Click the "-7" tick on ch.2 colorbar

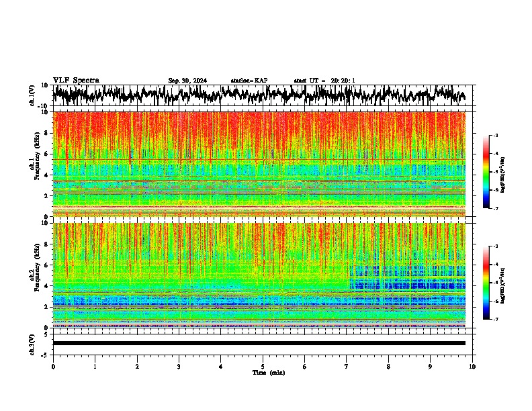pos(496,319)
